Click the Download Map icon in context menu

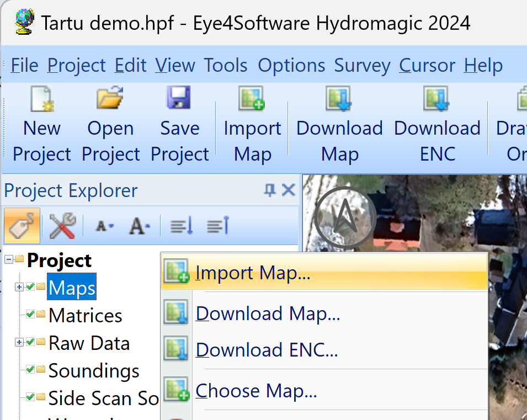[176, 312]
